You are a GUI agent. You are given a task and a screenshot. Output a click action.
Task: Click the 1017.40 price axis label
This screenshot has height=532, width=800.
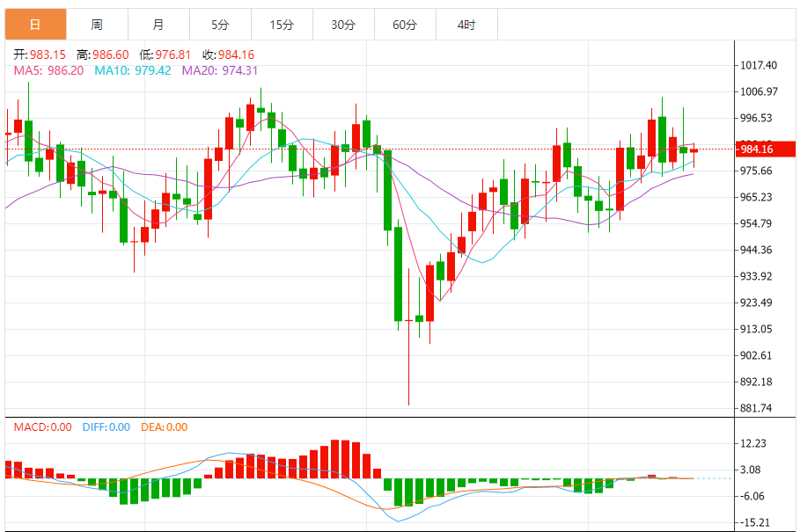759,65
